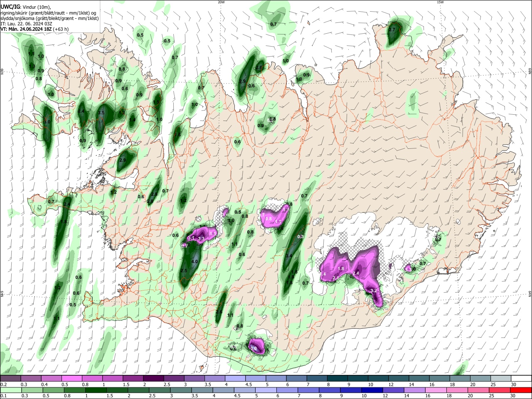Viewport: 532px width, 399px height.
Task: Pick the bright pink snow-scale swatch labeled 0.5
Action: [71, 379]
